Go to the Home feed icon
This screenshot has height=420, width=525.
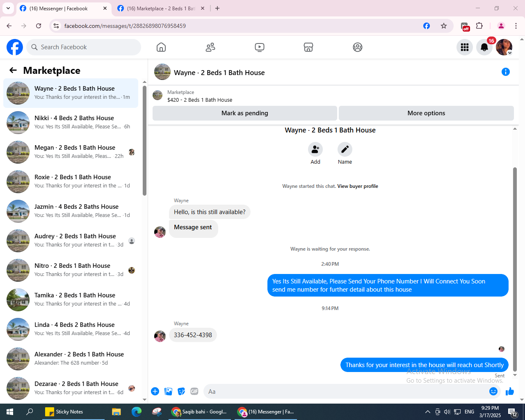click(x=161, y=47)
